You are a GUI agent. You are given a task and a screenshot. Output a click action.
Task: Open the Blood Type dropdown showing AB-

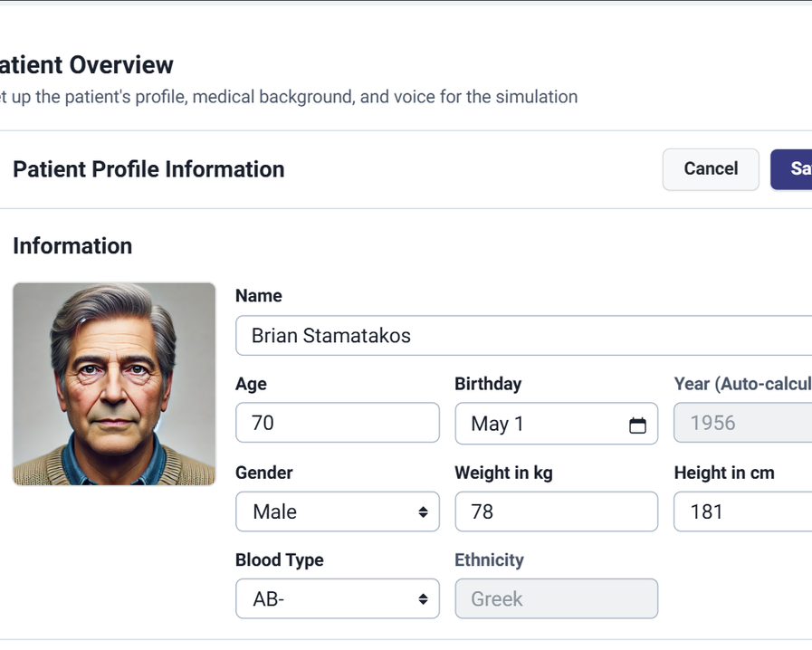click(337, 598)
